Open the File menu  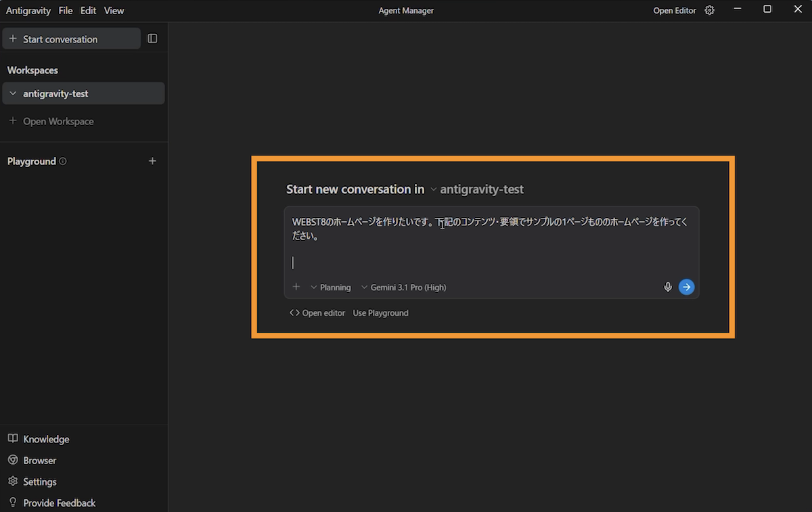(x=66, y=11)
